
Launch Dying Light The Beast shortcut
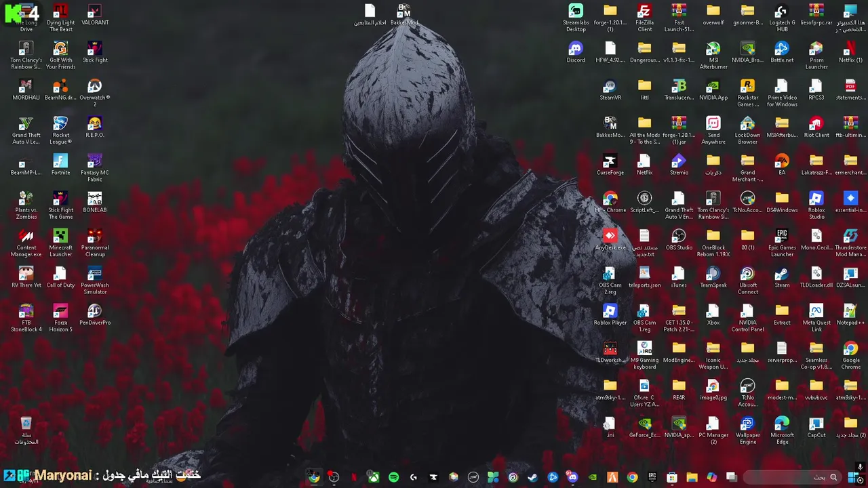(60, 18)
